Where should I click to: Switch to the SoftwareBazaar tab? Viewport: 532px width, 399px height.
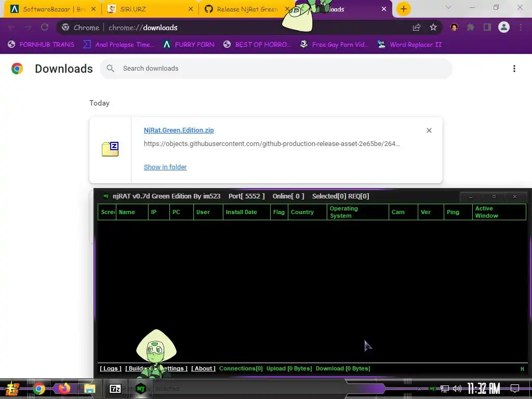(51, 9)
